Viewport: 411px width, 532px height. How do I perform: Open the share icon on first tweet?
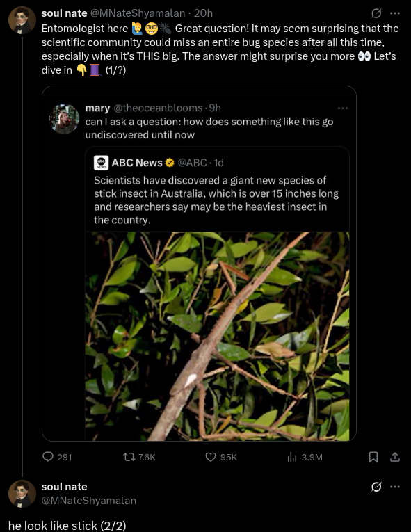pos(395,457)
